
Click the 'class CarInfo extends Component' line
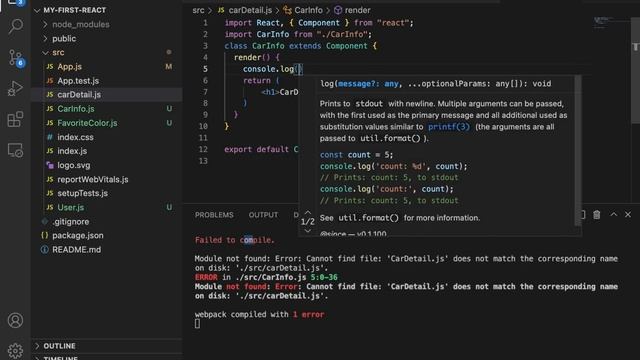click(x=300, y=46)
